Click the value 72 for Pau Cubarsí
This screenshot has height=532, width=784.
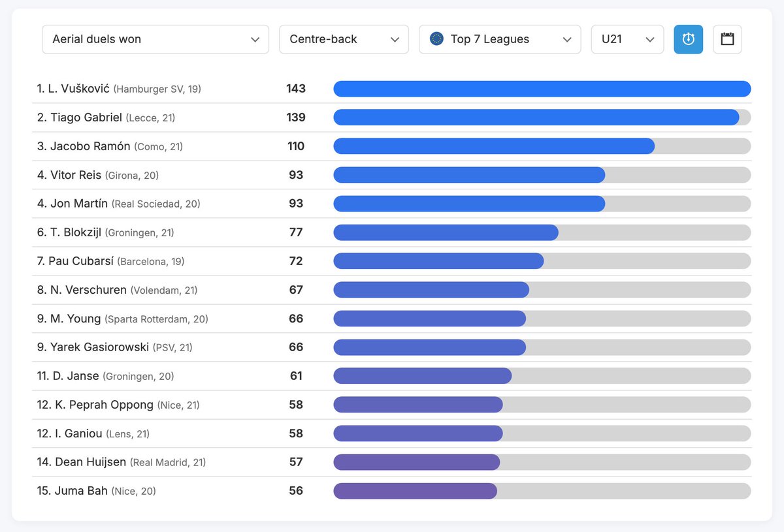296,261
